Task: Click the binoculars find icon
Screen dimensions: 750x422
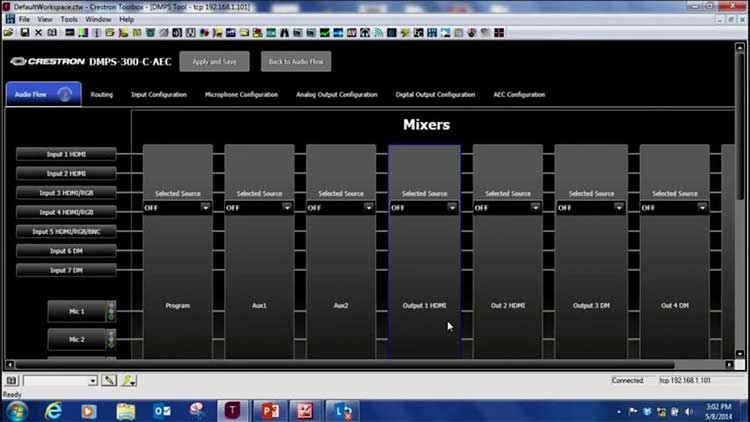Action: 285,33
